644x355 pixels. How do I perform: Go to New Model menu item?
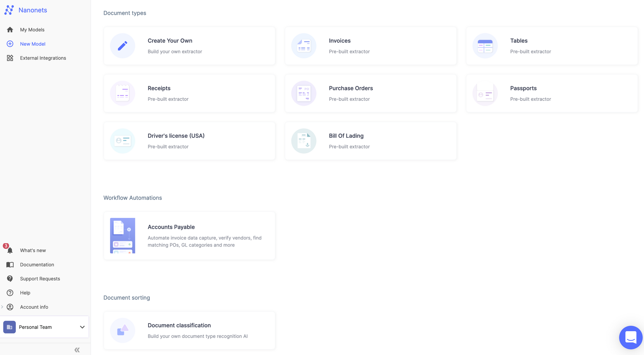coord(33,44)
